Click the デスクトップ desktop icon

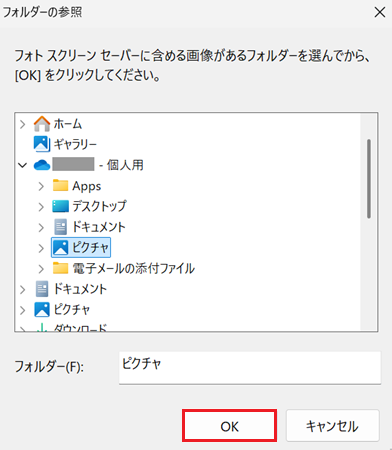click(x=60, y=206)
